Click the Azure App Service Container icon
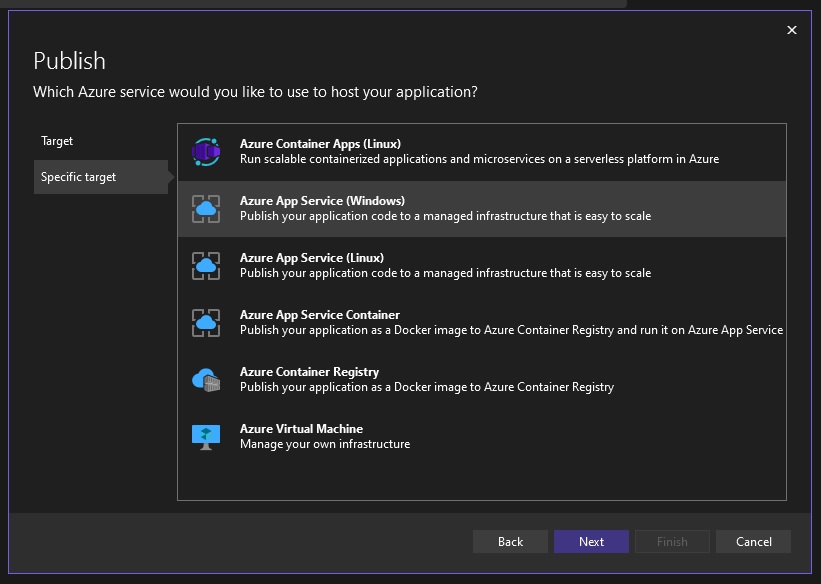This screenshot has width=821, height=584. 206,323
